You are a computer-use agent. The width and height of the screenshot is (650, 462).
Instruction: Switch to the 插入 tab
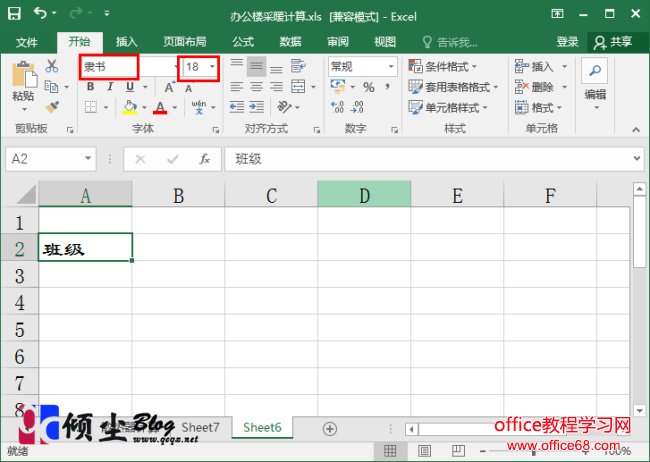point(126,42)
